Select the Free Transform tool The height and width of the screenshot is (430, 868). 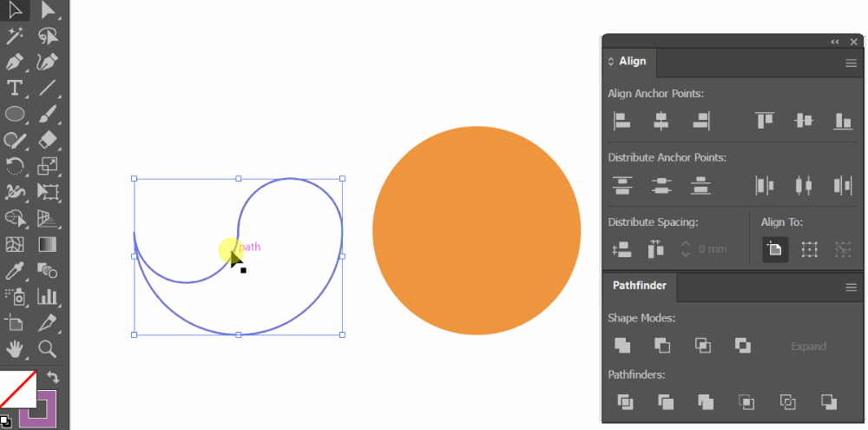(48, 192)
